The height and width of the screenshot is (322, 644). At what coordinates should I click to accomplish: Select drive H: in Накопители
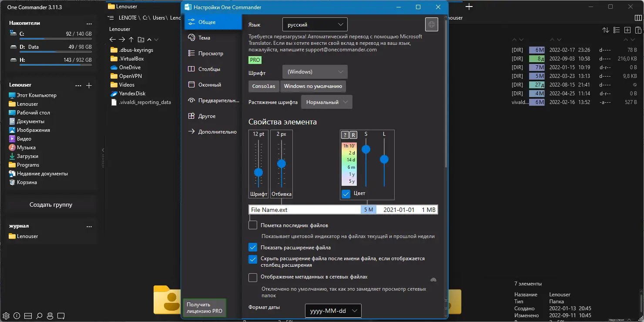(51, 60)
